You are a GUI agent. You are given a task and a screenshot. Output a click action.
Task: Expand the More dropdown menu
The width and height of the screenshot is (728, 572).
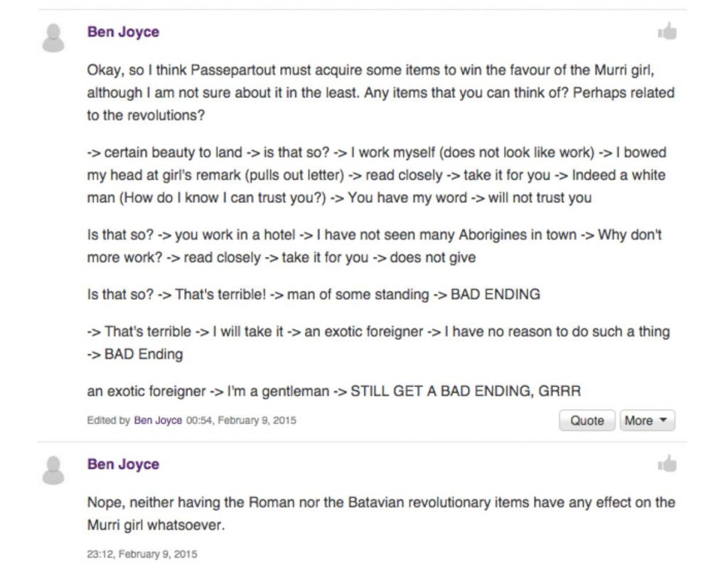646,420
